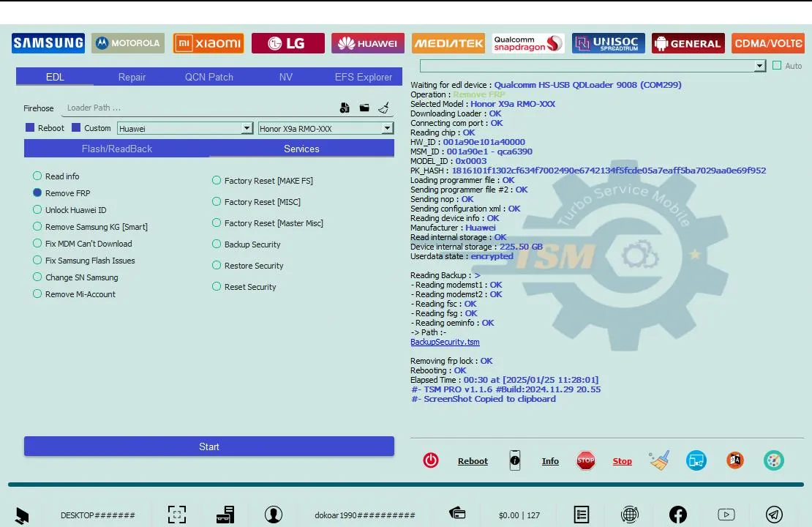Select Remove Samsung KG [Smart]

point(37,226)
